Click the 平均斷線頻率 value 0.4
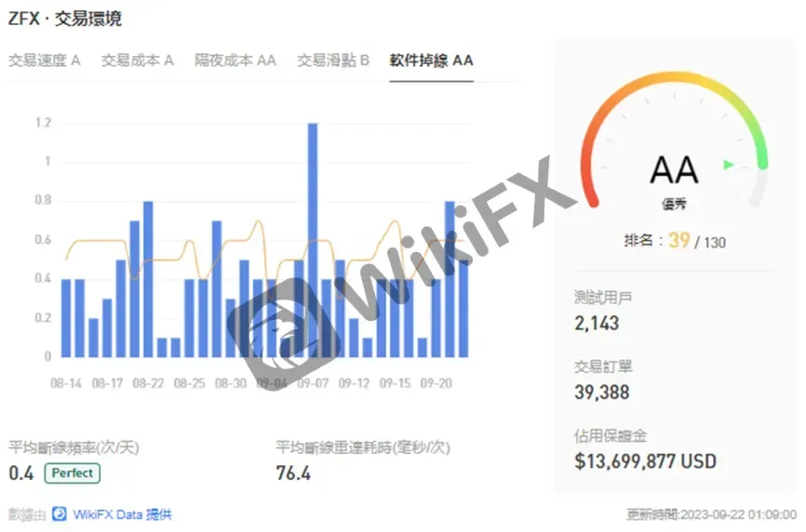The image size is (806, 532). pyautogui.click(x=21, y=473)
